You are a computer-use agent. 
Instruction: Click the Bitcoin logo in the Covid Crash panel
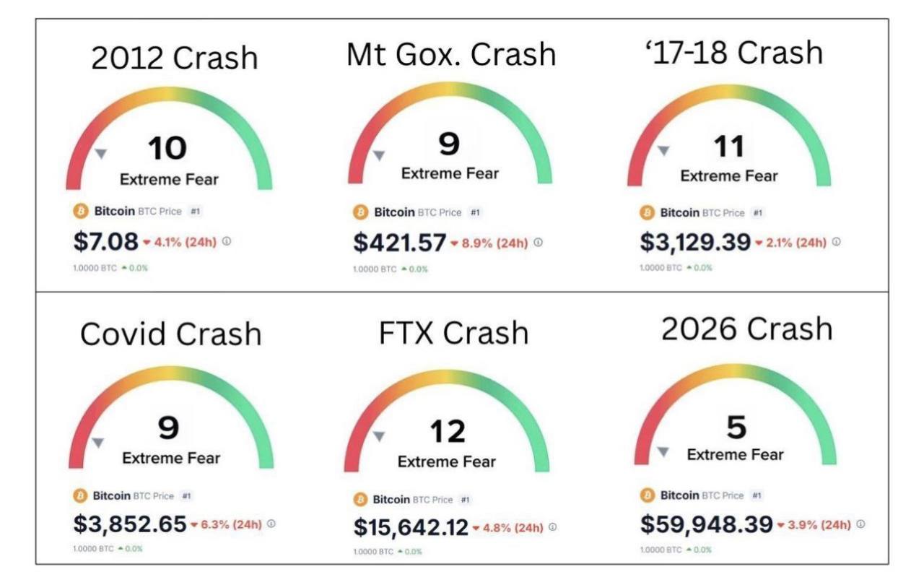point(80,496)
